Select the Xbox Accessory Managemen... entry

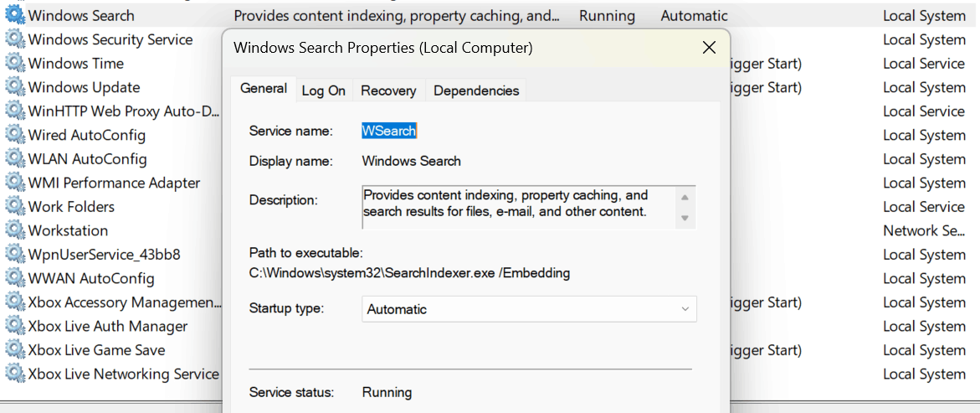[125, 302]
